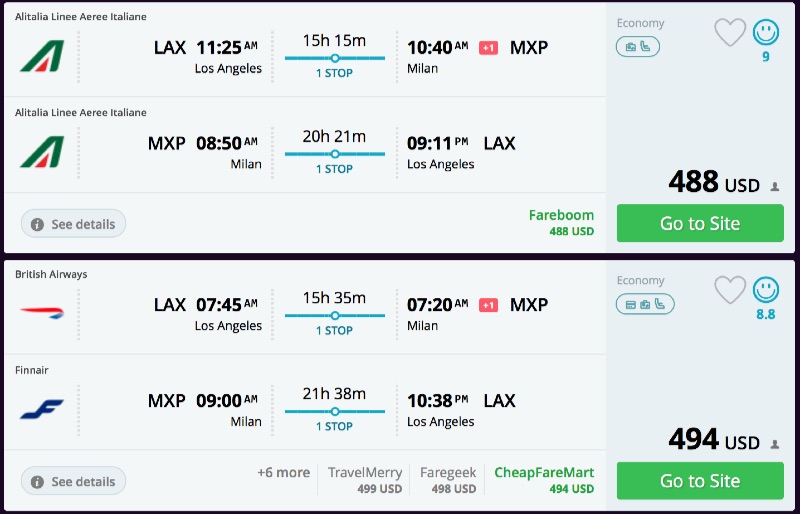Favorite the 488 USD Alitalia flight heart
The height and width of the screenshot is (514, 800).
pos(730,33)
